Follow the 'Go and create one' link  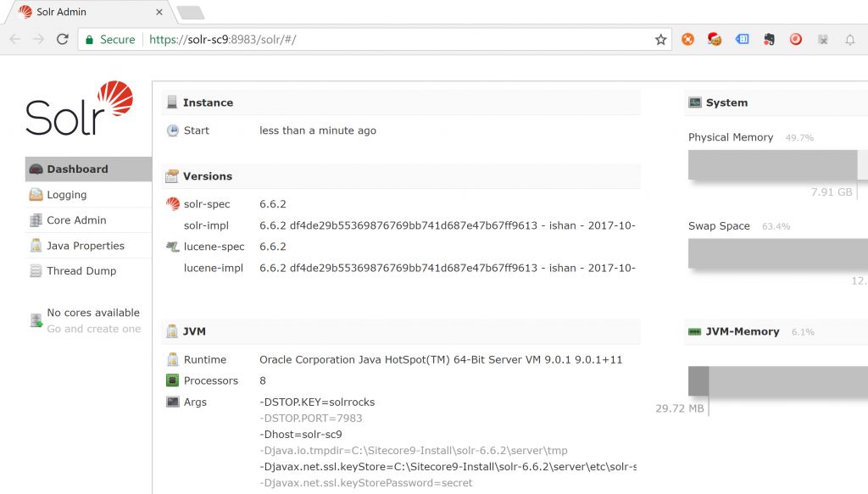(93, 329)
